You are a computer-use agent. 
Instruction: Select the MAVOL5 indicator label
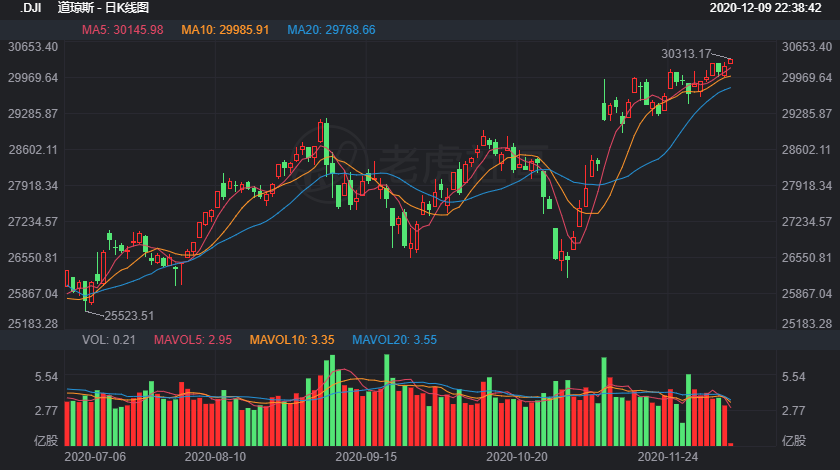pyautogui.click(x=192, y=340)
